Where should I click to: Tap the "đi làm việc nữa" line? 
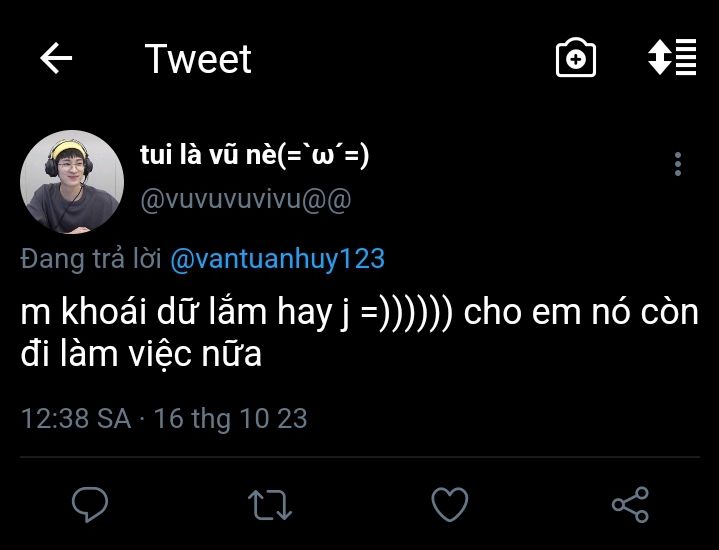pos(141,353)
